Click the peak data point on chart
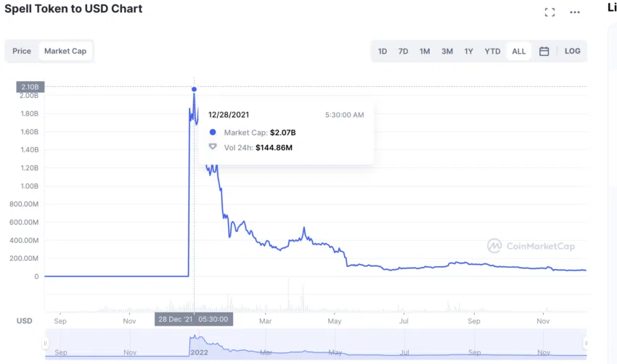The width and height of the screenshot is (617, 364). [x=194, y=90]
